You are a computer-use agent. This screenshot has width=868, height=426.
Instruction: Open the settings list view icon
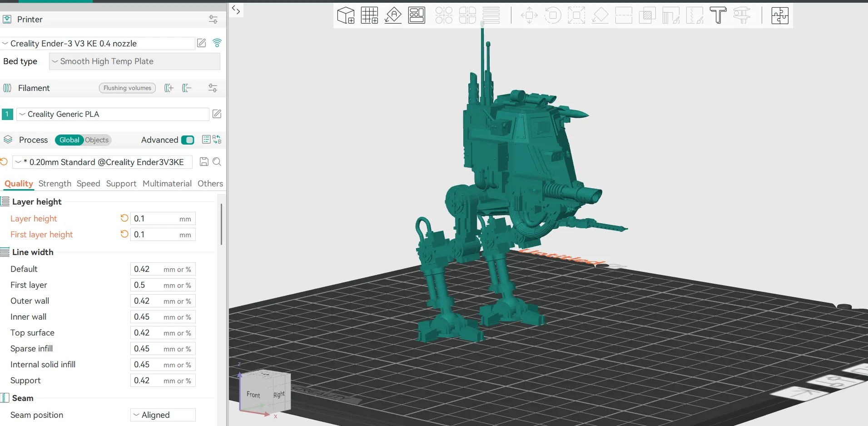tap(206, 140)
